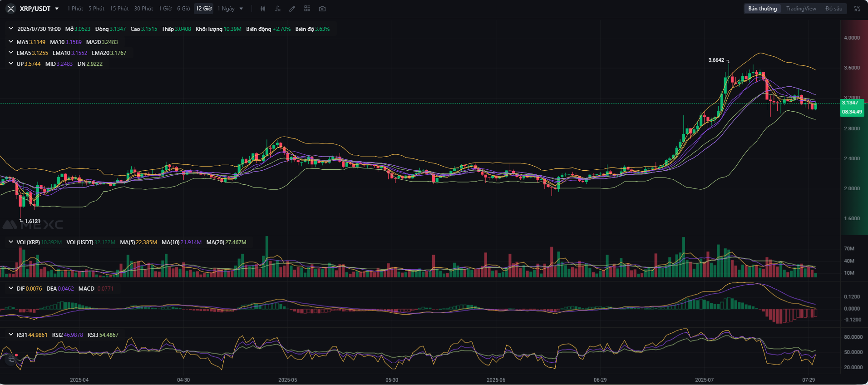Switch to the 5 Phút timeframe
This screenshot has width=868, height=385.
[x=96, y=9]
